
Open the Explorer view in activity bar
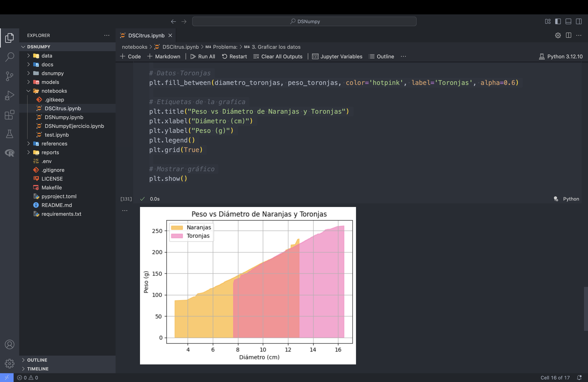pyautogui.click(x=9, y=38)
